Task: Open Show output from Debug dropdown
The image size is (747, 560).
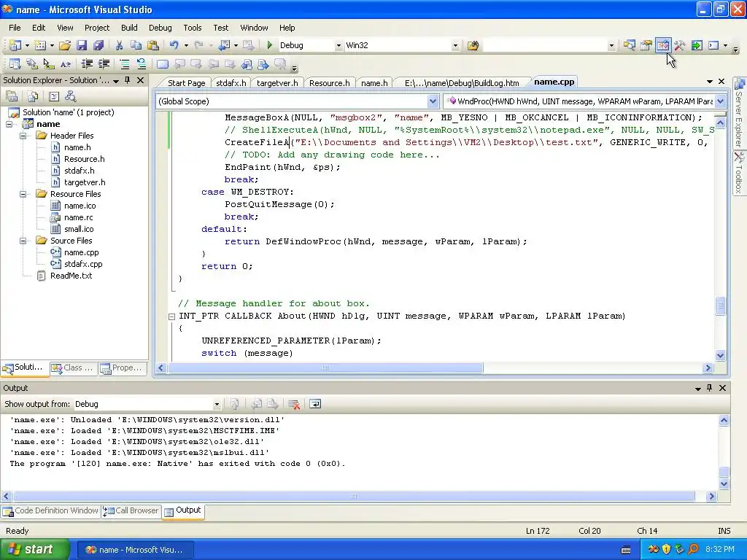Action: click(216, 404)
